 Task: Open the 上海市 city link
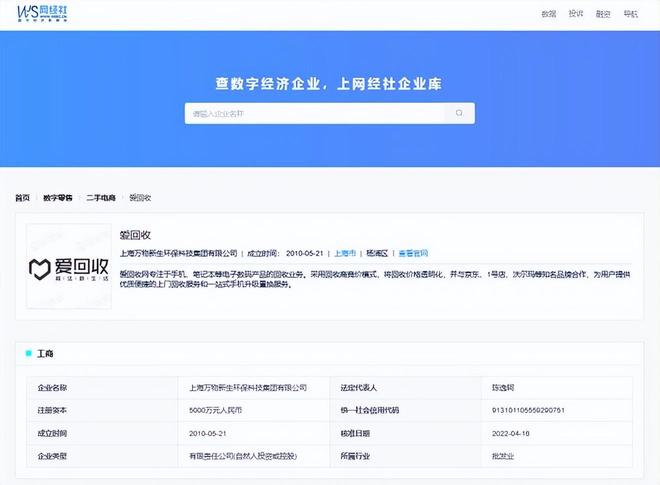pos(345,253)
